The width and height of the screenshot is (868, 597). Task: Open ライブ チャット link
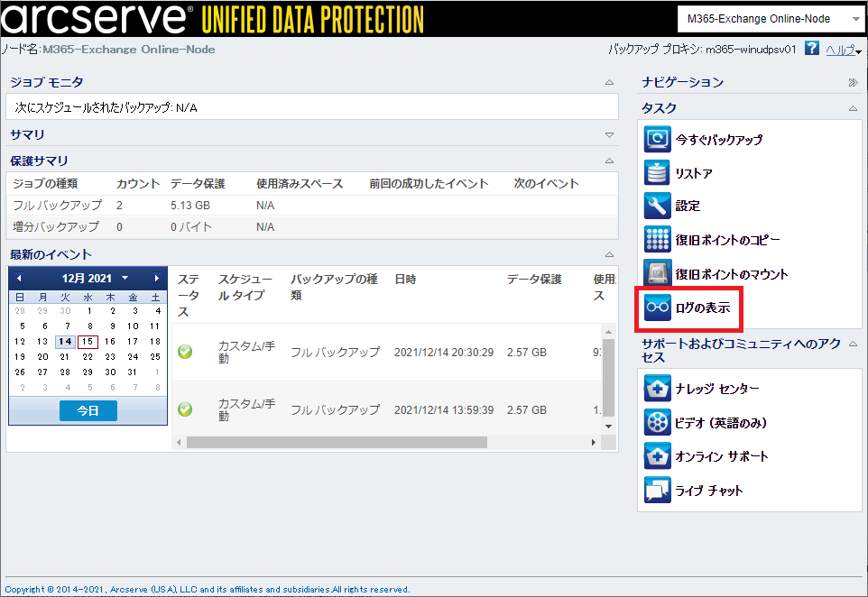(x=709, y=491)
